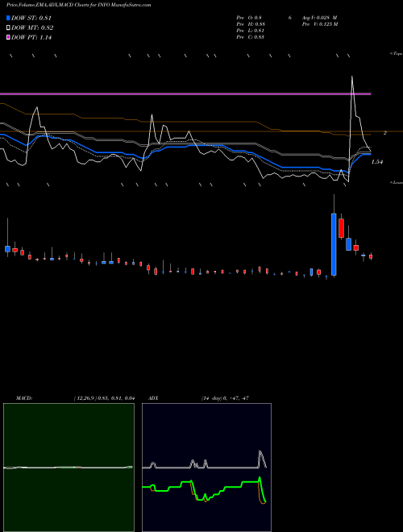
Task: Open the green MACD indicator chart
Action: 69,468
